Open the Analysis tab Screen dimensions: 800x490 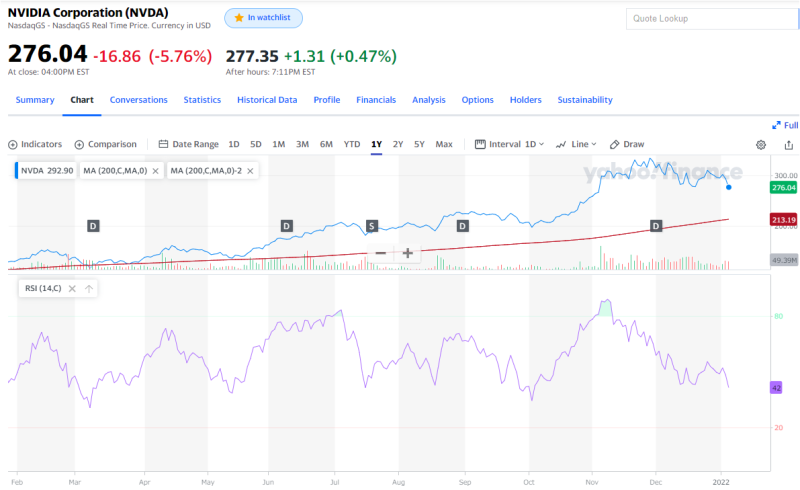pyautogui.click(x=429, y=100)
